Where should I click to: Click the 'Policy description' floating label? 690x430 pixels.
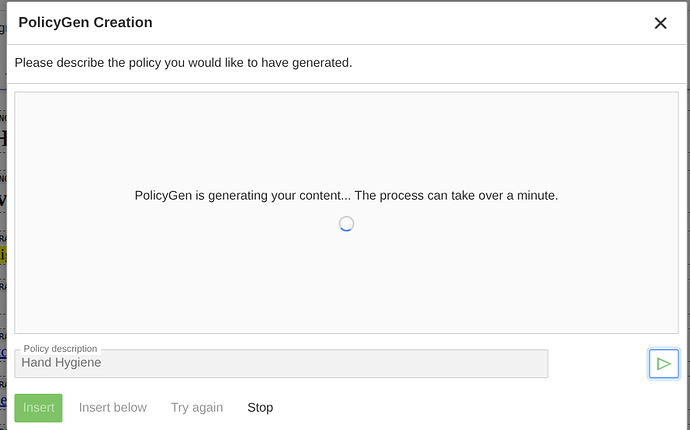click(61, 348)
